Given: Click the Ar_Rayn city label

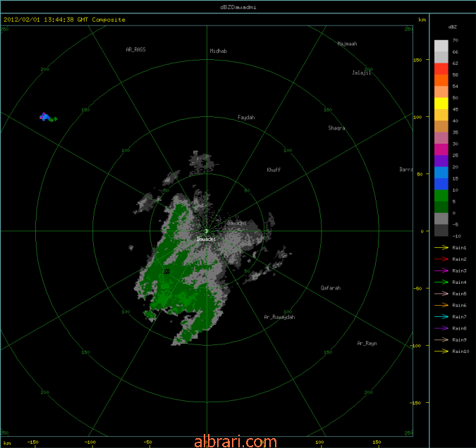Looking at the screenshot, I should (x=367, y=343).
